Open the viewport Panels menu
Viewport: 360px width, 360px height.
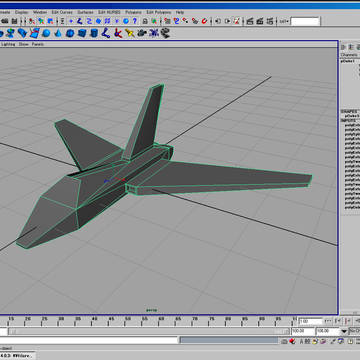pos(38,44)
